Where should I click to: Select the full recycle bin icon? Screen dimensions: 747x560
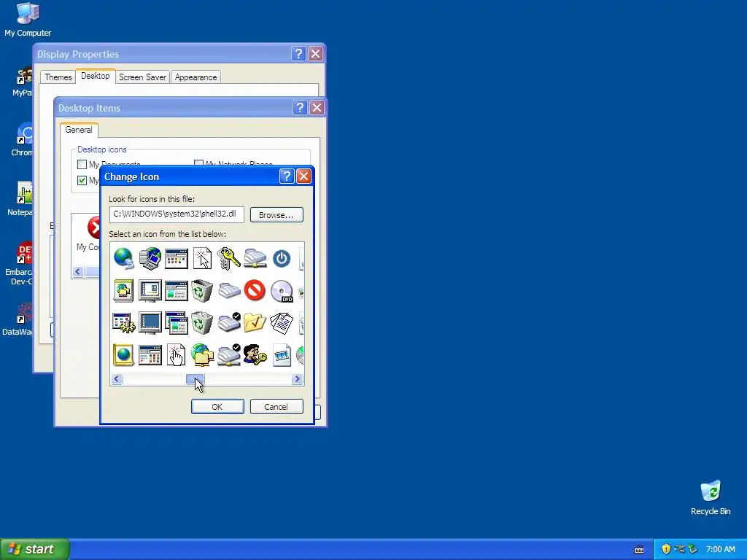pos(202,322)
